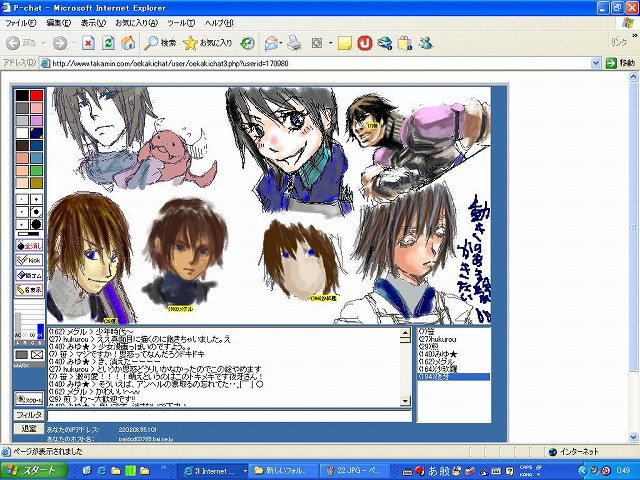The image size is (640, 480).
Task: Open the ヘルプ(H) menu
Action: (x=219, y=23)
